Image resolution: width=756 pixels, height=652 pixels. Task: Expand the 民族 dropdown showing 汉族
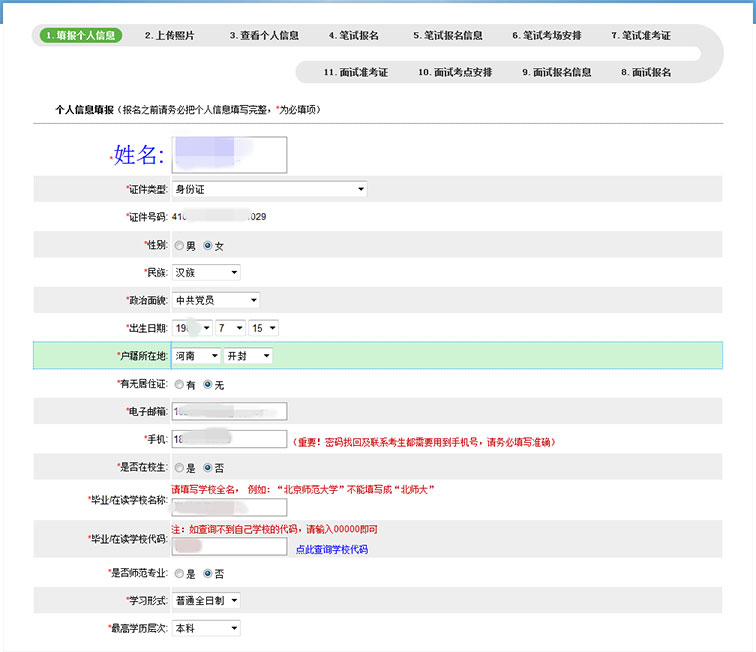point(206,272)
